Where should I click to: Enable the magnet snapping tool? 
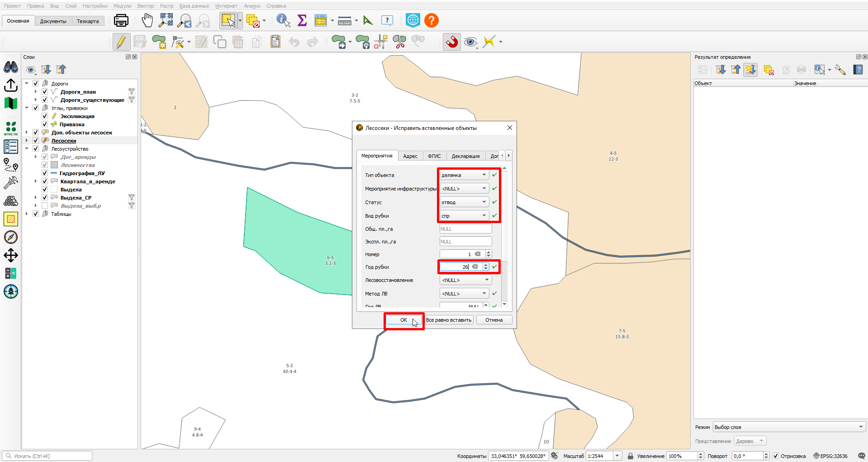pyautogui.click(x=451, y=42)
